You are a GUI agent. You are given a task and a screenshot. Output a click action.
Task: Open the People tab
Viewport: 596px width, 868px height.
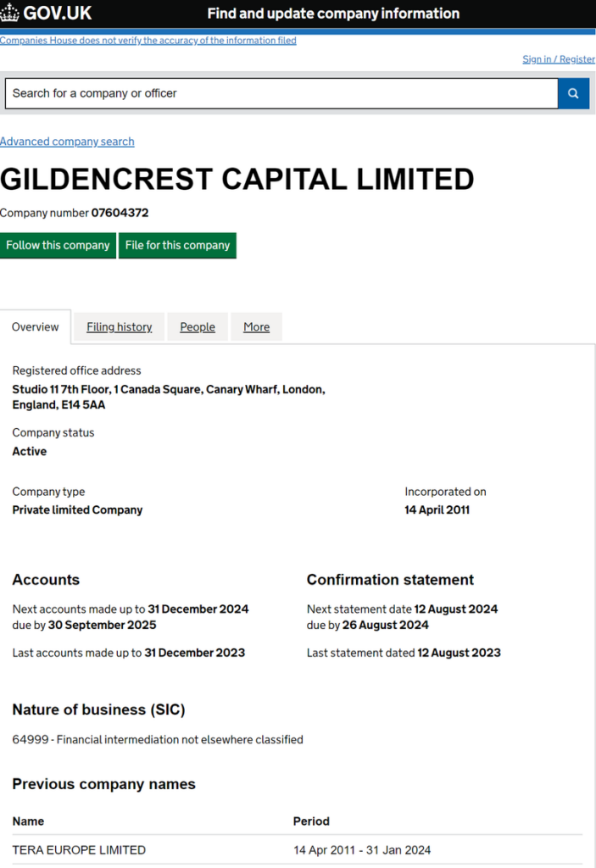point(198,327)
